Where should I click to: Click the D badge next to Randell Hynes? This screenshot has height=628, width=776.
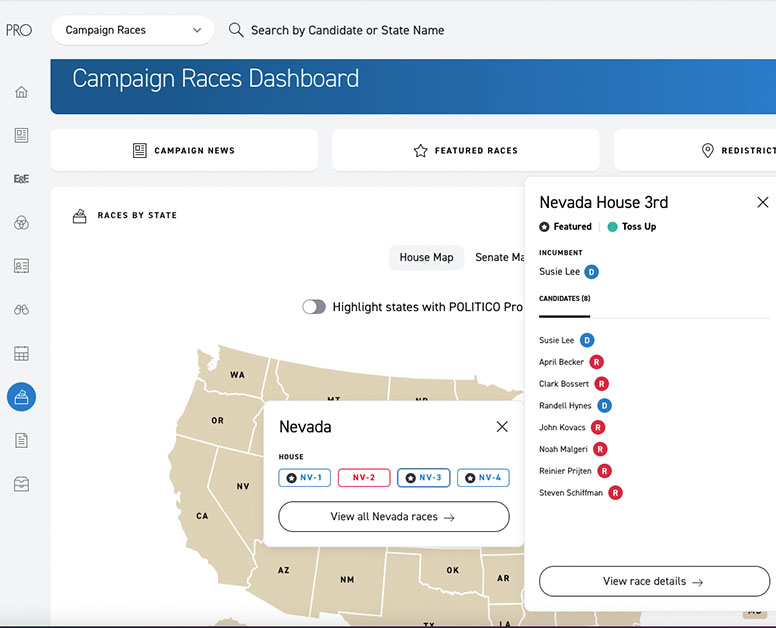(604, 406)
